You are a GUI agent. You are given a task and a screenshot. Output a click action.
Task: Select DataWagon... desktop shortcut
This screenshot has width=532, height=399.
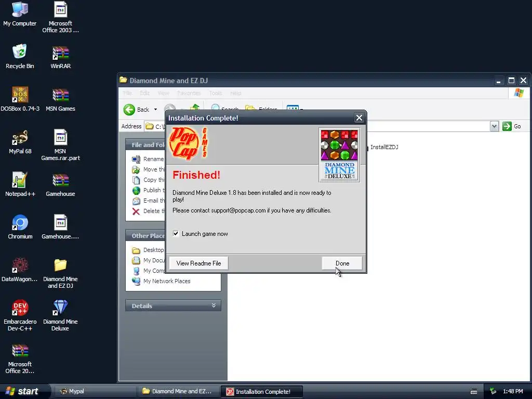pos(20,270)
